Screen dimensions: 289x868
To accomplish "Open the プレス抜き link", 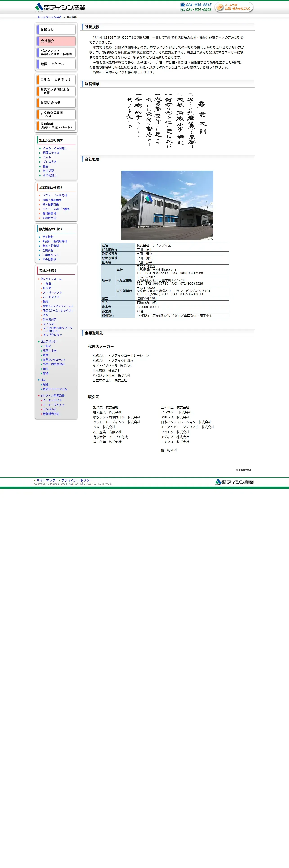I will point(50,162).
